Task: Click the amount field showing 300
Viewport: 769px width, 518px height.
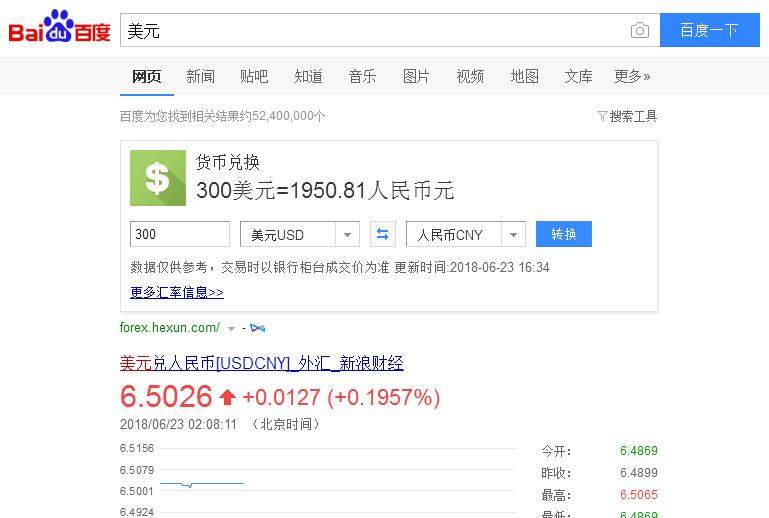Action: 179,234
